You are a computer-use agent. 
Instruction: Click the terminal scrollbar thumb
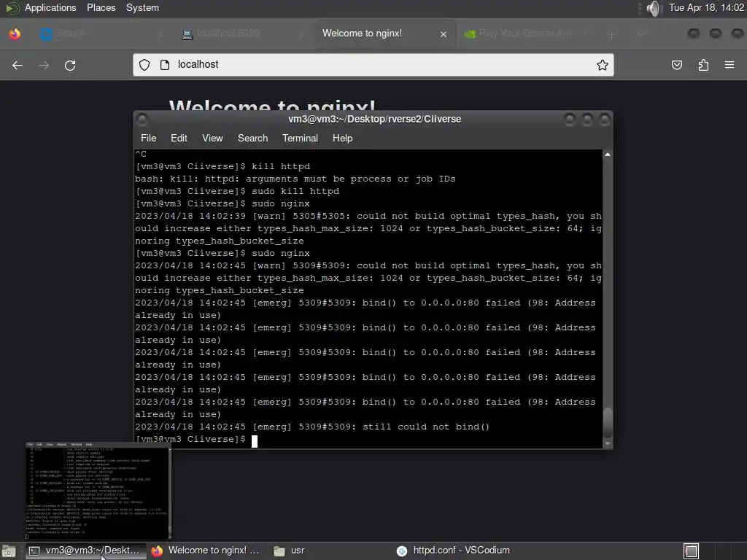pyautogui.click(x=608, y=422)
